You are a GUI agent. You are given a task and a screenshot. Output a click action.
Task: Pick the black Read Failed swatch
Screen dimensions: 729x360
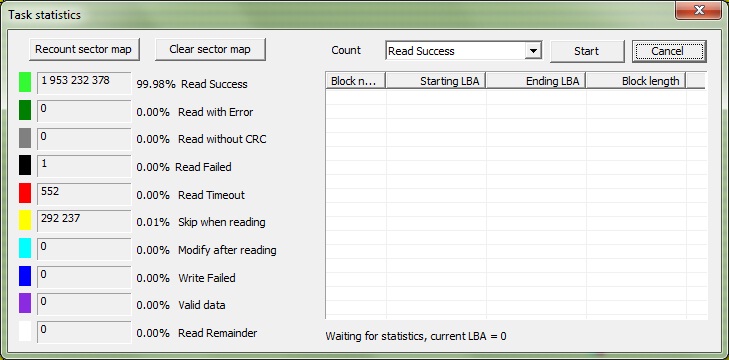point(25,165)
